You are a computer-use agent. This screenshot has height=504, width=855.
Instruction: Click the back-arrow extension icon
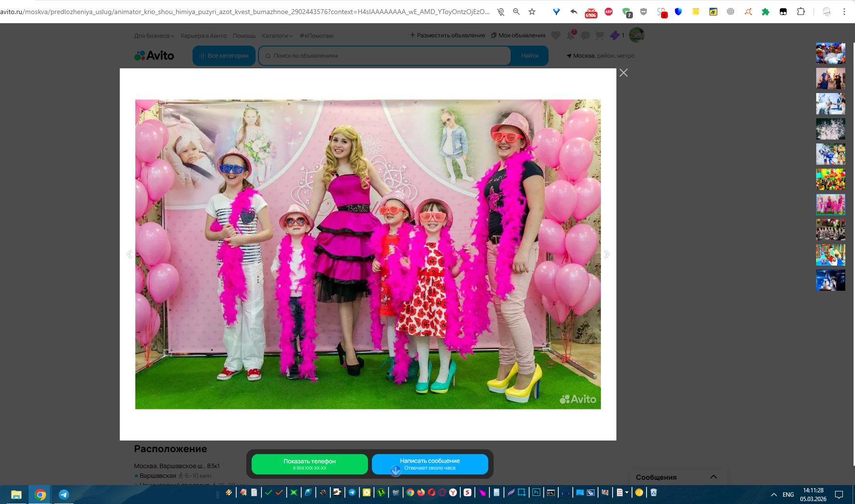click(574, 12)
